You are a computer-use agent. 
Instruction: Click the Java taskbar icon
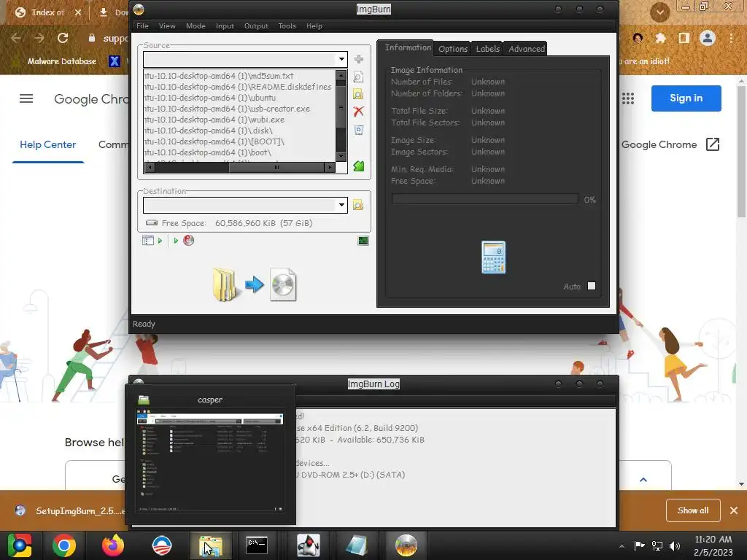coord(309,545)
